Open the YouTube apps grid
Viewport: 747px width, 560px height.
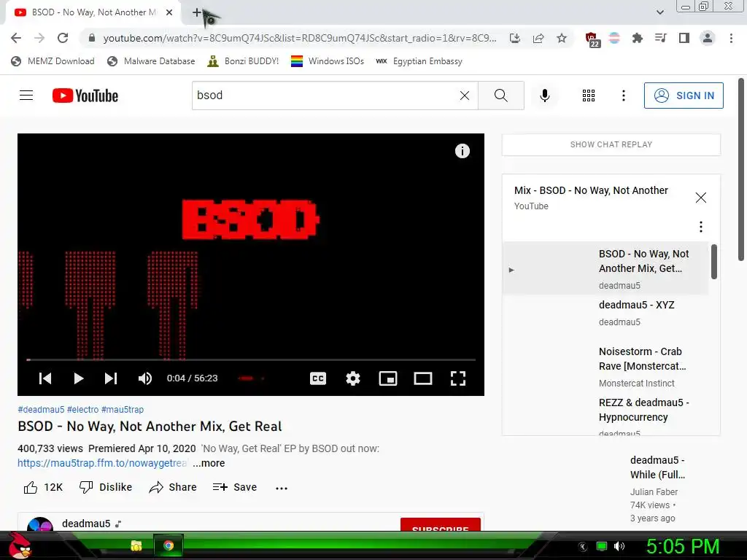tap(589, 96)
